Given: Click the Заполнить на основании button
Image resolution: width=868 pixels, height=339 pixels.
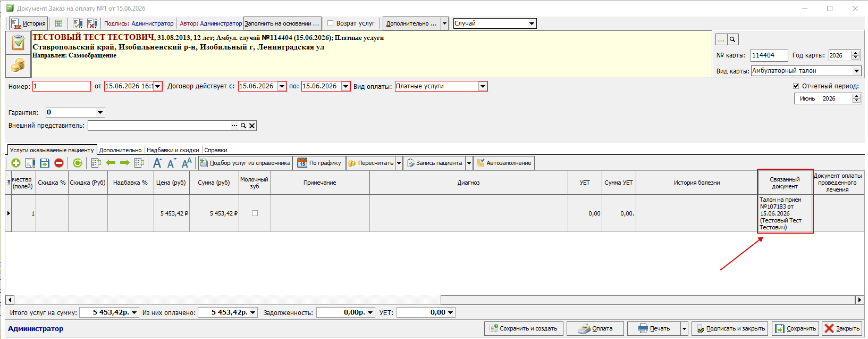Looking at the screenshot, I should 282,23.
